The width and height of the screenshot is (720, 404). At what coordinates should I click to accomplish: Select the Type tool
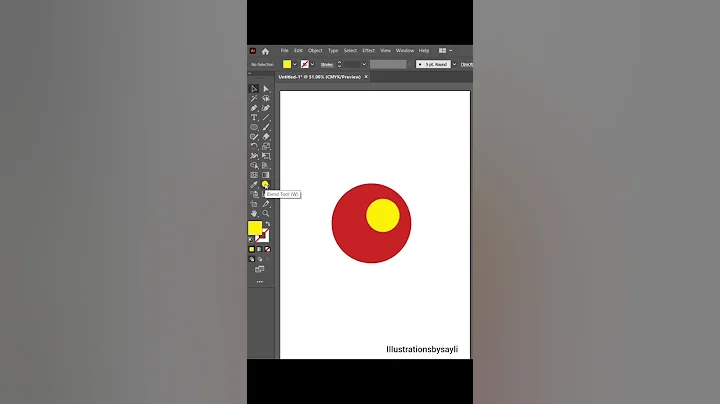tap(254, 118)
